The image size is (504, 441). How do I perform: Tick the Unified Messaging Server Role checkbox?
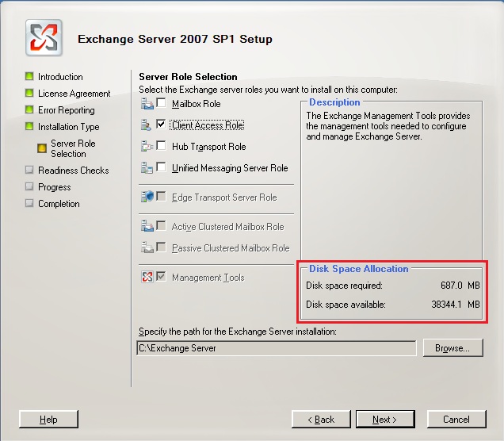[161, 167]
